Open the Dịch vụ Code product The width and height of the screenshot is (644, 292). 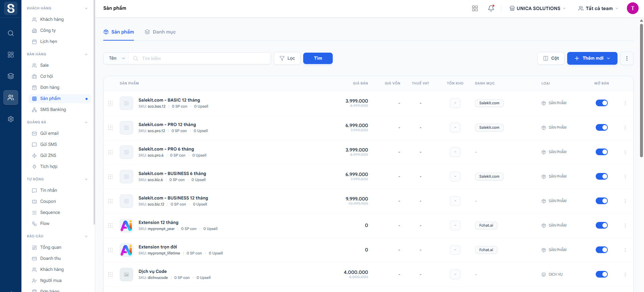pos(153,272)
